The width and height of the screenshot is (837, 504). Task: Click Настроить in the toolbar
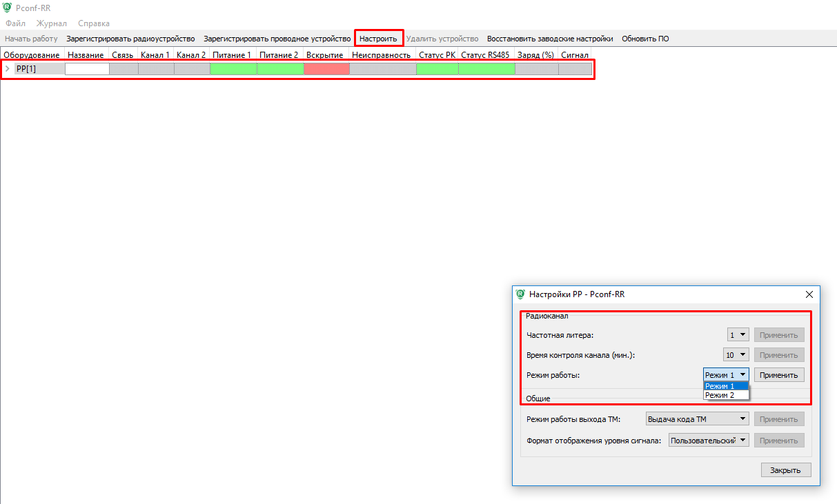[378, 39]
